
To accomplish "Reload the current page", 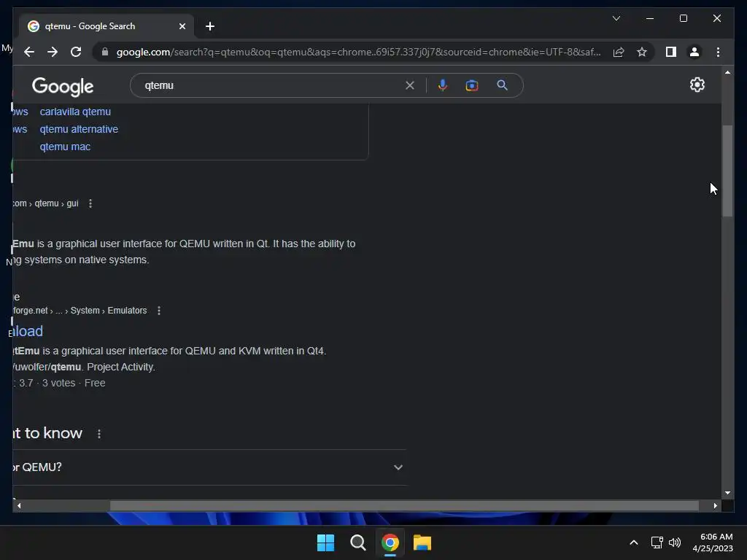I will coord(76,52).
